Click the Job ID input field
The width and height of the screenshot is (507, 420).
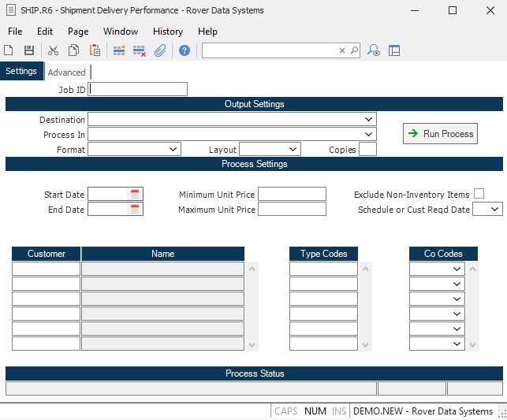click(x=138, y=90)
